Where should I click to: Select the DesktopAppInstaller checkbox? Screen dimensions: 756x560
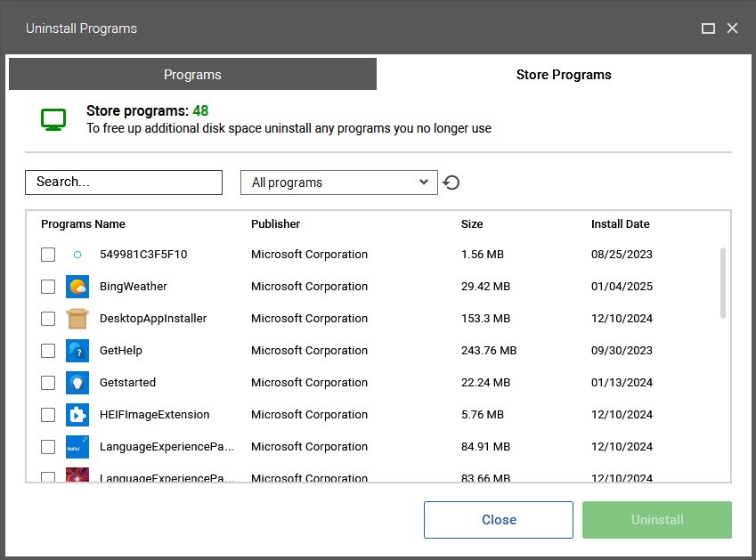(x=48, y=319)
